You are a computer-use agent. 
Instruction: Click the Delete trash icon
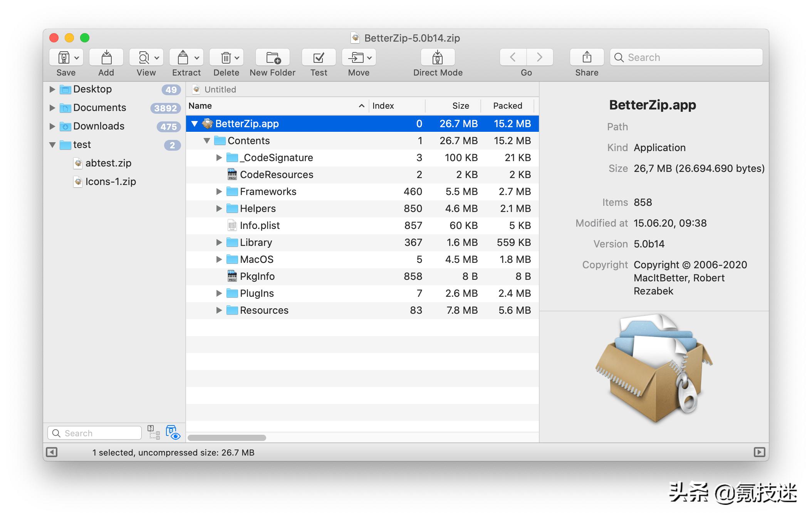coord(226,58)
